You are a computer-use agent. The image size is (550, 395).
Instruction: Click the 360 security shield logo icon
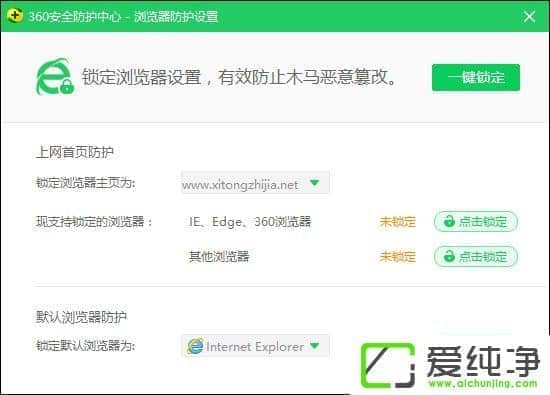[x=15, y=15]
